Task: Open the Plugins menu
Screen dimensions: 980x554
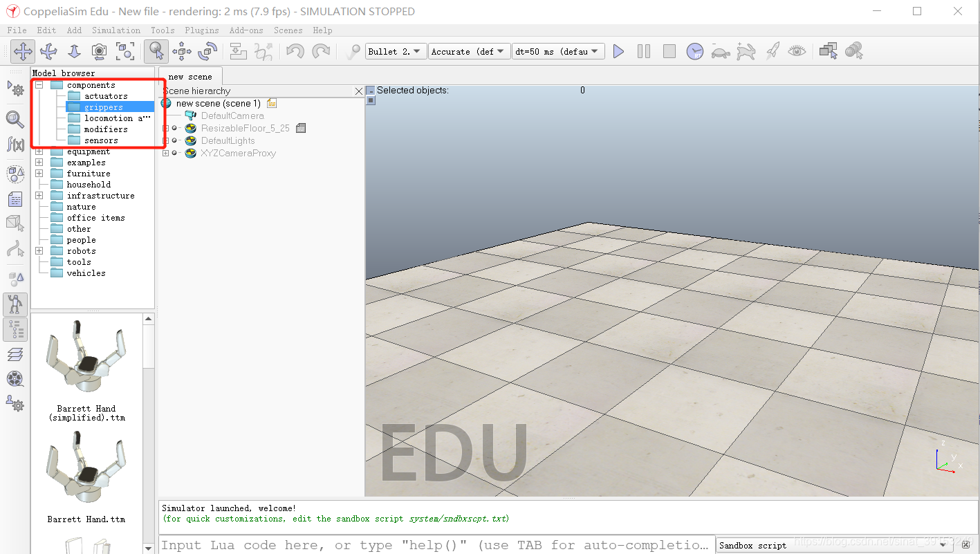Action: click(x=201, y=30)
